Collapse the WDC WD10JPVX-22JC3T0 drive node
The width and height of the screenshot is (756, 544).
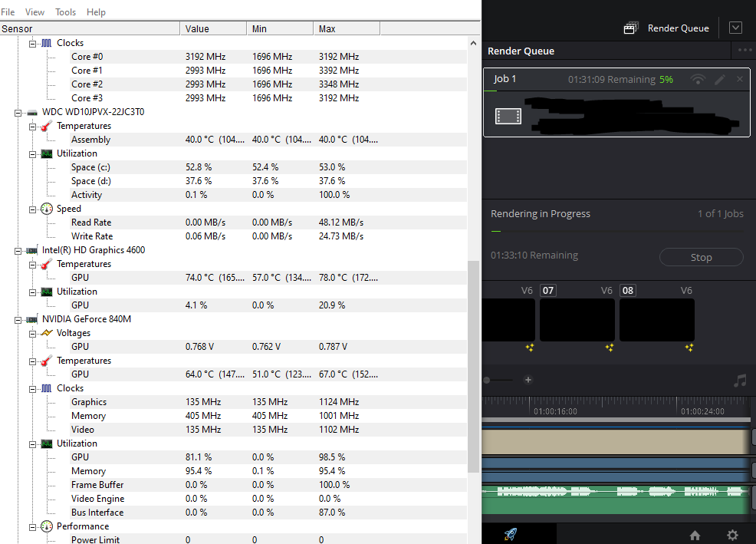click(18, 113)
